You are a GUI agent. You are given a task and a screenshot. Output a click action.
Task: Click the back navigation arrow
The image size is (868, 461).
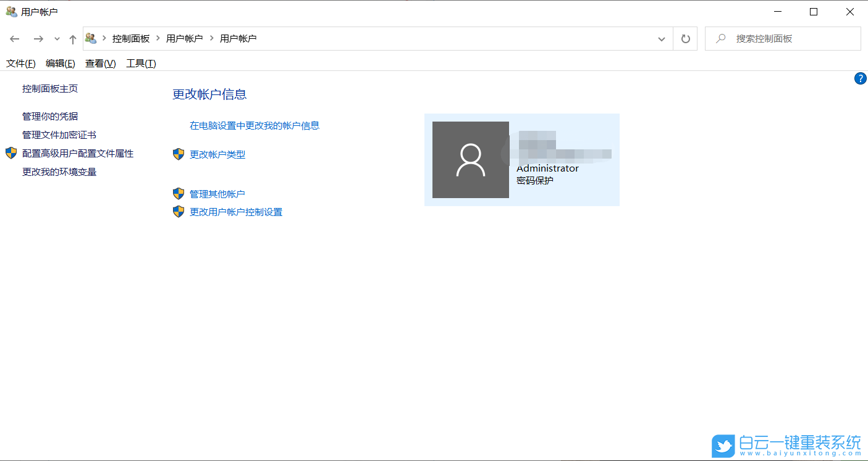(x=14, y=38)
